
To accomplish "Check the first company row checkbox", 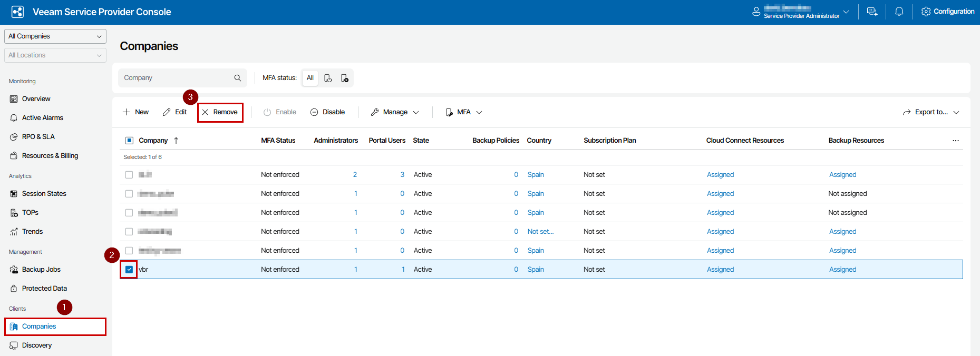I will pos(129,175).
